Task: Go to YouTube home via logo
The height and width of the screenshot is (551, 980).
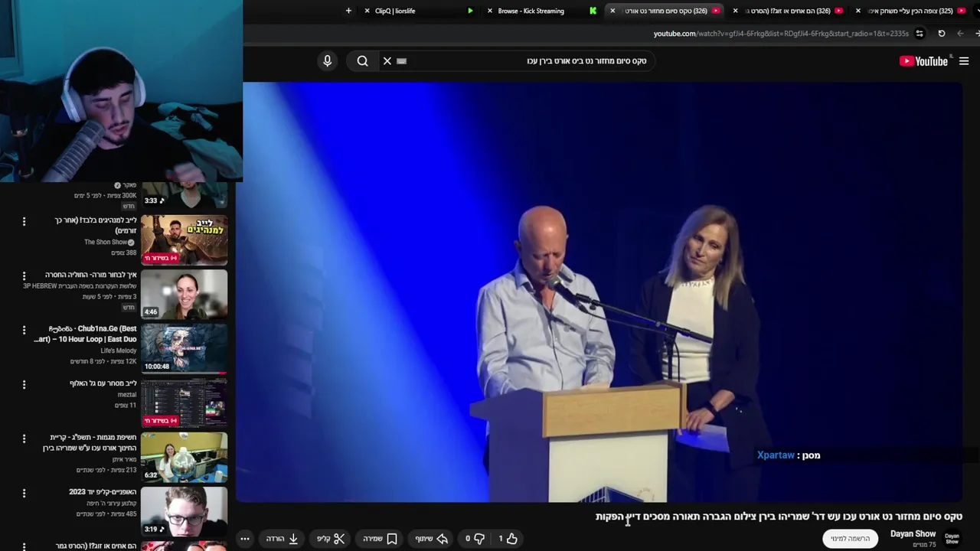Action: coord(924,61)
